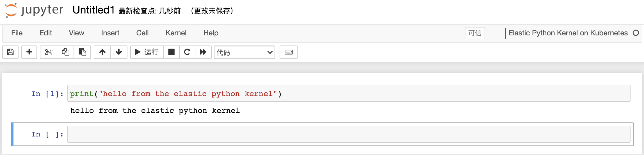Viewport: 644px width, 155px height.
Task: Open the File menu
Action: pos(17,33)
